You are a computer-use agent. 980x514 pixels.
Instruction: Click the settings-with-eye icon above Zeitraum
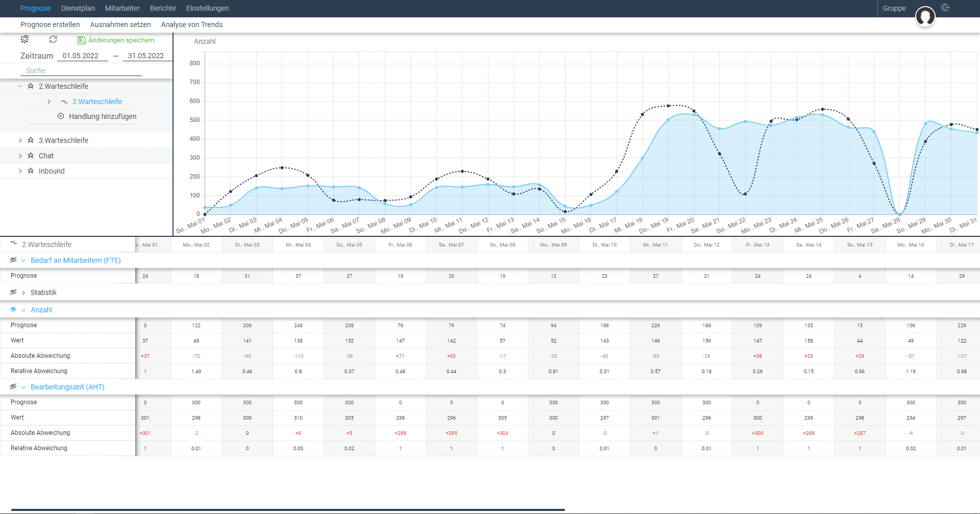[x=24, y=39]
